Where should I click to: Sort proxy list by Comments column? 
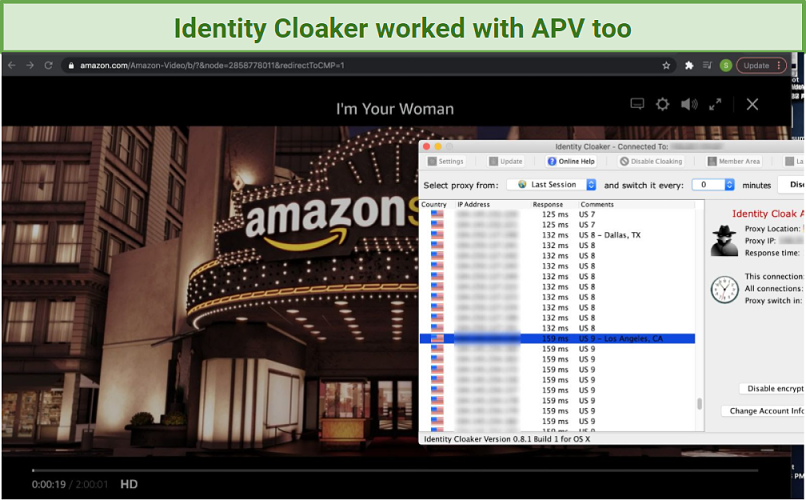point(636,204)
